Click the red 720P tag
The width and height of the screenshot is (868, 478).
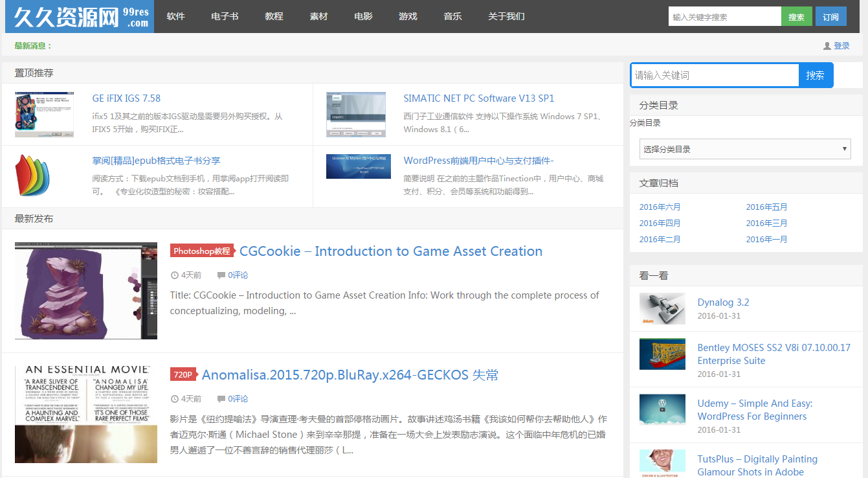click(x=183, y=375)
